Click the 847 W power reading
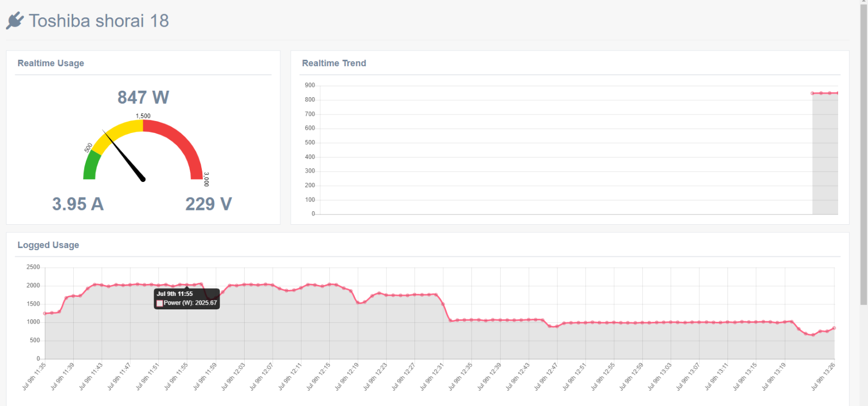The width and height of the screenshot is (868, 406). click(143, 97)
